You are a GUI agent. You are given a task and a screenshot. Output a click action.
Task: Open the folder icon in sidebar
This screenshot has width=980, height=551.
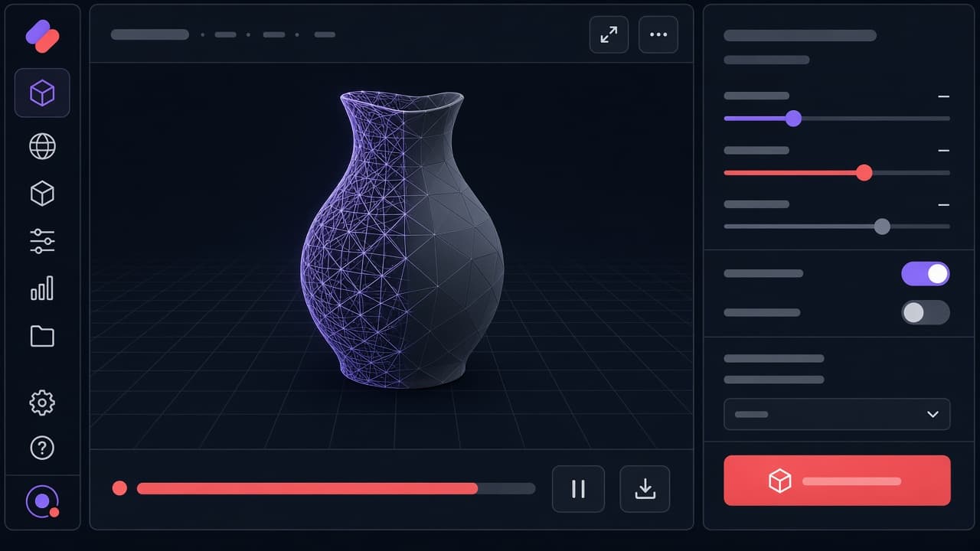[42, 336]
